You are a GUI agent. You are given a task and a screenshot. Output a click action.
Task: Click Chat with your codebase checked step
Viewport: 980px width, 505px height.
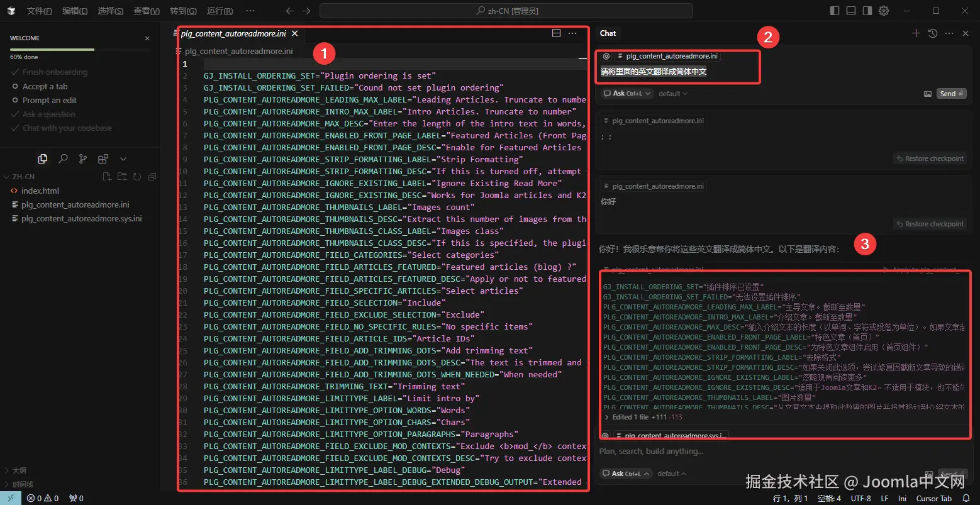coord(67,128)
